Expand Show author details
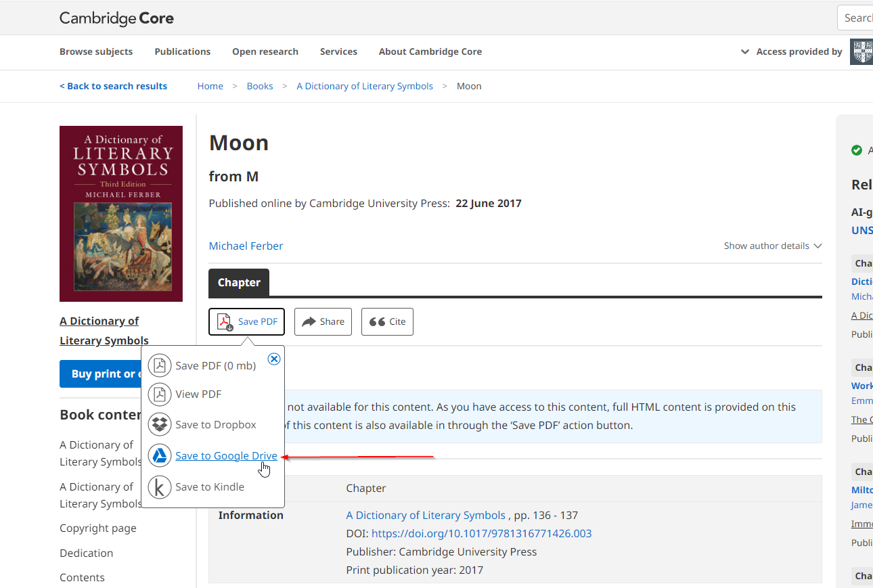This screenshot has width=873, height=588. (x=772, y=246)
